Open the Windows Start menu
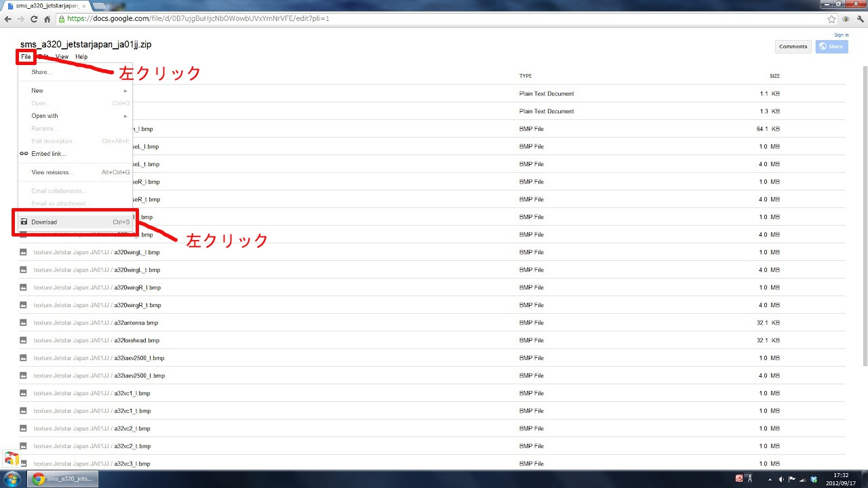This screenshot has height=488, width=868. 12,479
